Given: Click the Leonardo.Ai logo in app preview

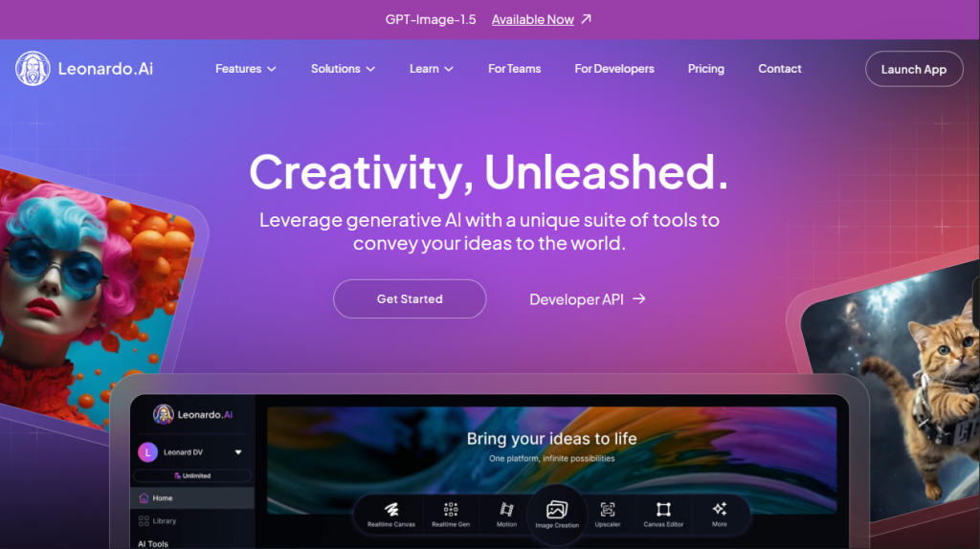Looking at the screenshot, I should 193,414.
